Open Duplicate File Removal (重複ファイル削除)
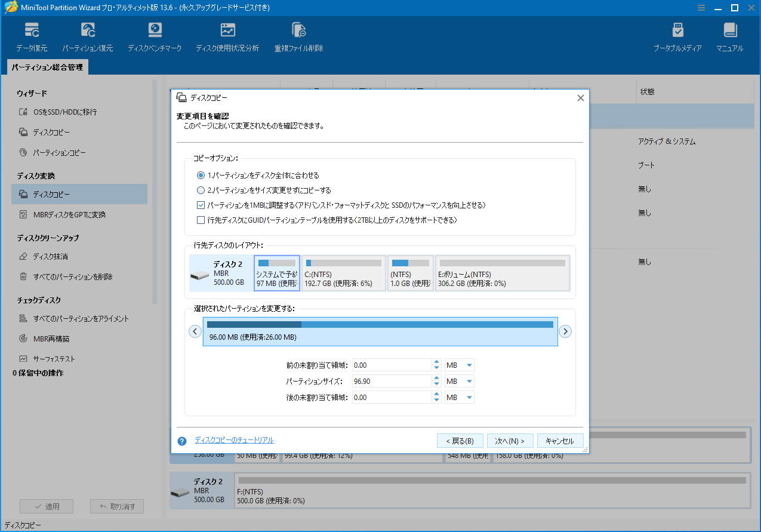Image resolution: width=761 pixels, height=532 pixels. point(298,37)
